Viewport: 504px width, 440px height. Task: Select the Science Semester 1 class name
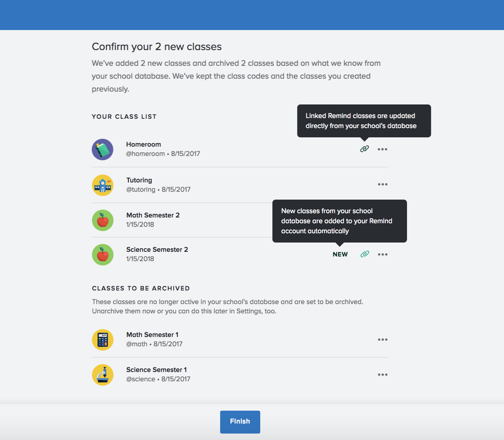156,370
